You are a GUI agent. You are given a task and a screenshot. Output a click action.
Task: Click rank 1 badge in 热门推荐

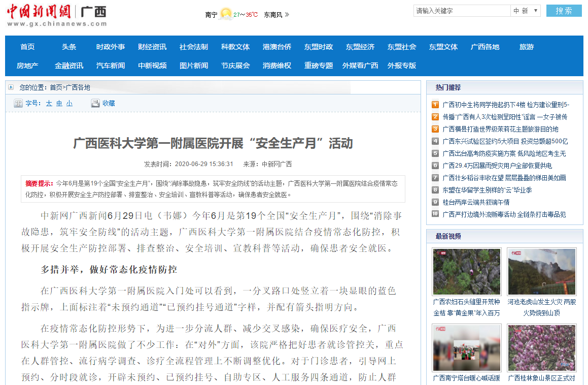click(x=435, y=105)
